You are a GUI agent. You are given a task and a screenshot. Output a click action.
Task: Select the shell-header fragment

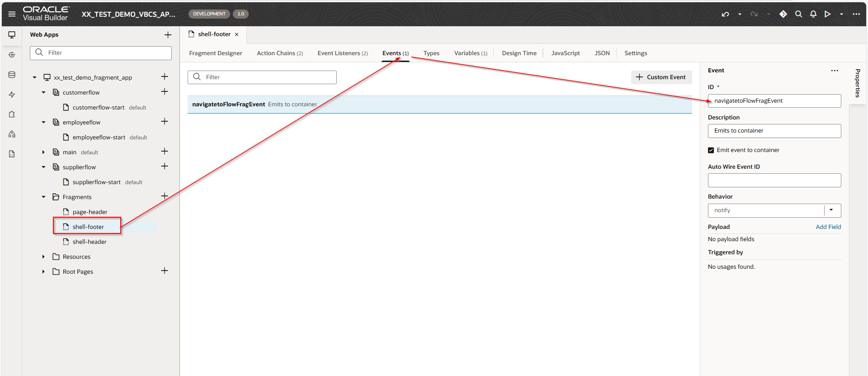[x=90, y=242]
